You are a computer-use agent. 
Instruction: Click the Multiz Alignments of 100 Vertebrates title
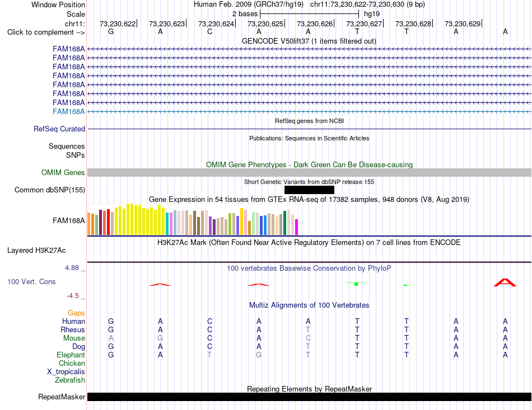(309, 305)
